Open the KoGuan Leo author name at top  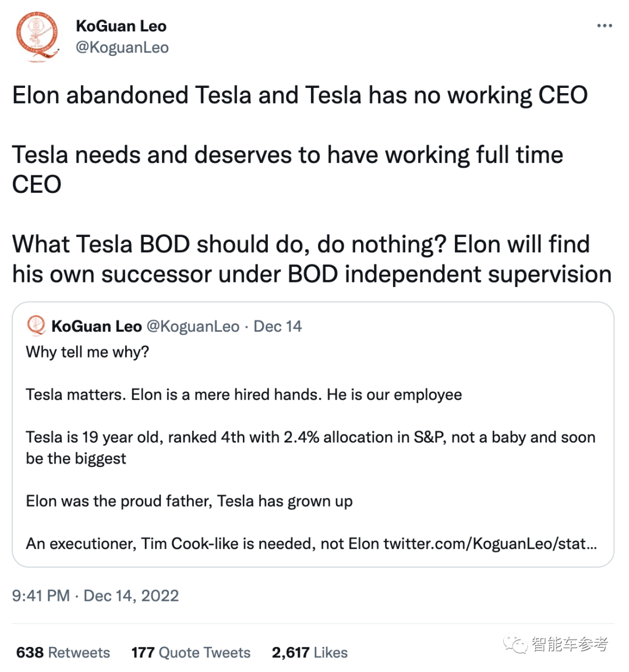tap(121, 26)
